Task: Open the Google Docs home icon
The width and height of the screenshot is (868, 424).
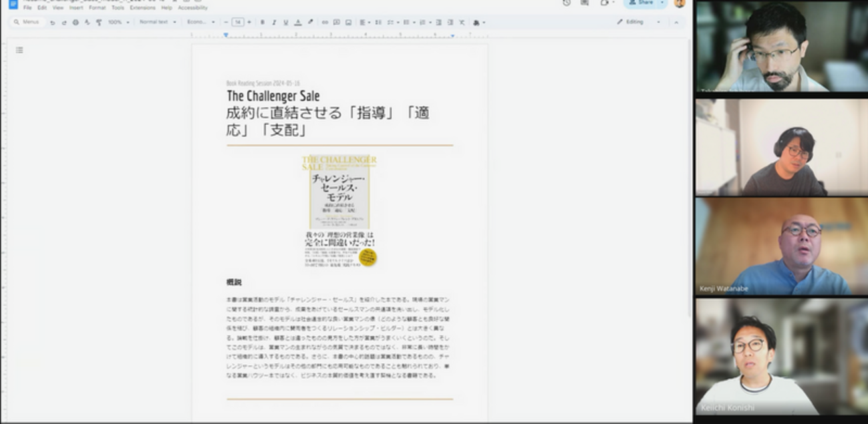Action: coord(13,4)
